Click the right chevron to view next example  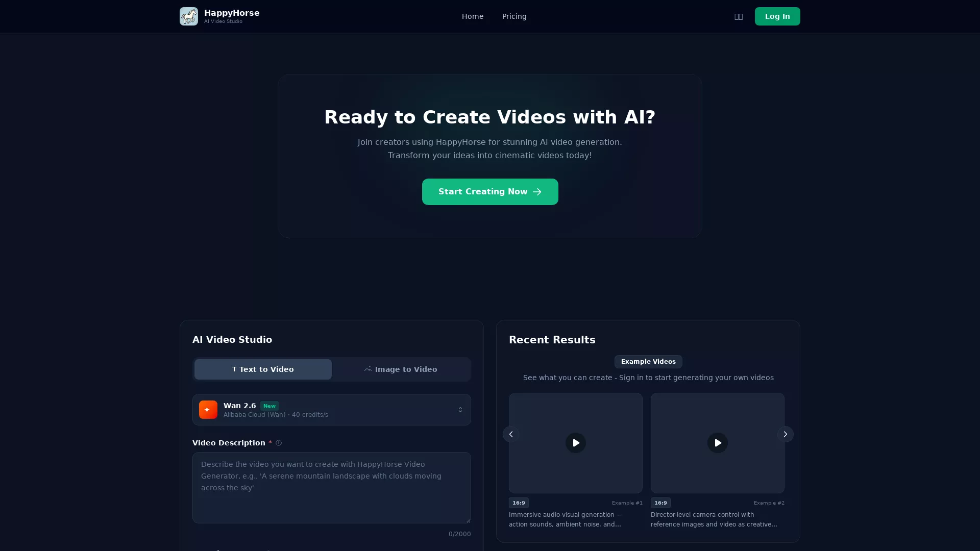click(786, 434)
